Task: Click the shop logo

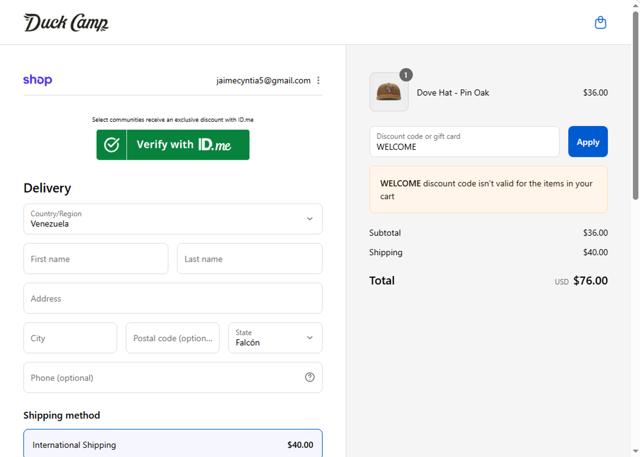Action: pos(38,80)
